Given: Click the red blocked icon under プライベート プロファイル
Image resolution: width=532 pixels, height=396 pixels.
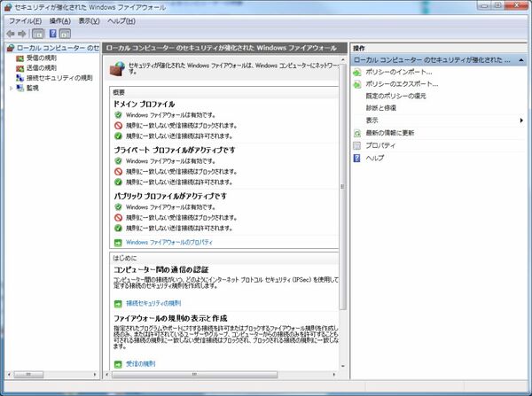Looking at the screenshot, I should [118, 172].
